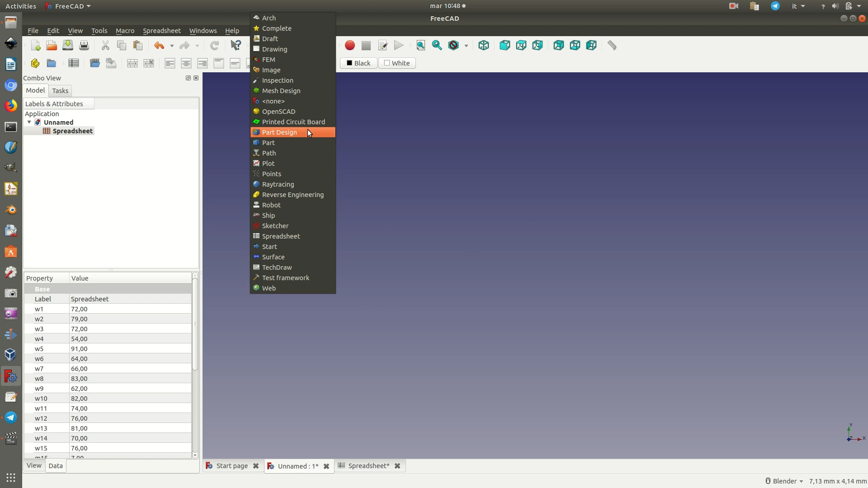Screen dimensions: 868x488
Task: Open the system menu dropdown arrow
Action: click(859, 6)
